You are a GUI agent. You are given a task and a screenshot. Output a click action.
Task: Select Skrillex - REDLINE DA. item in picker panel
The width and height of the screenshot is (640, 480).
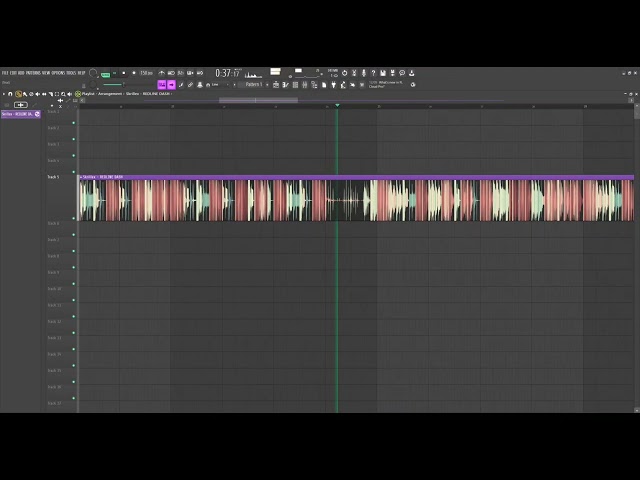click(20, 114)
